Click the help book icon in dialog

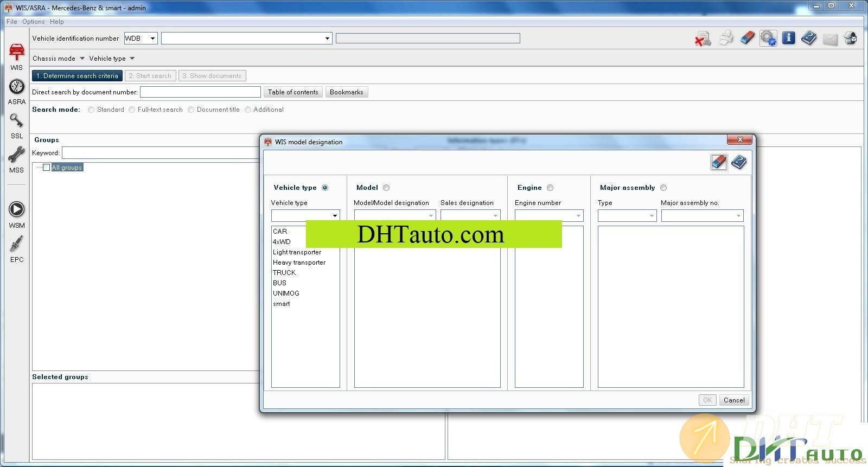739,162
